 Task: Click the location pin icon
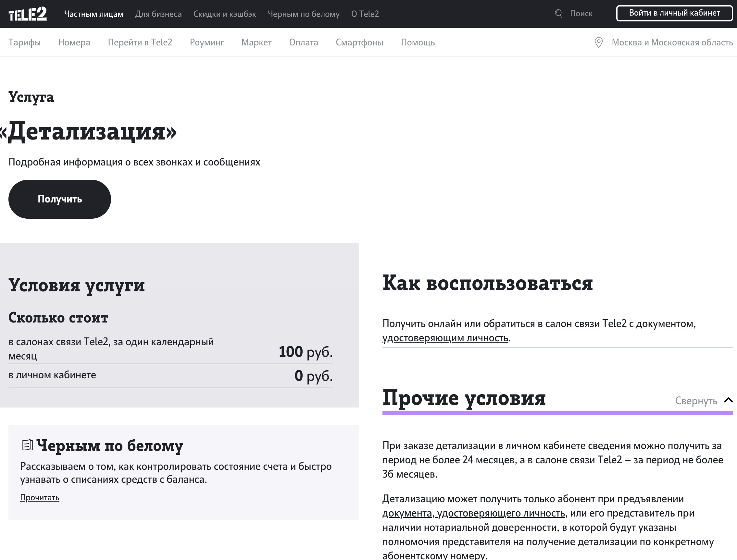[x=599, y=42]
